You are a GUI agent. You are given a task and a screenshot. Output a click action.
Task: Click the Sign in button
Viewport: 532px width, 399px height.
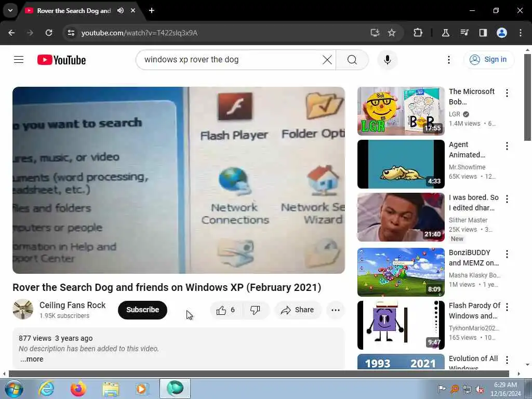pos(488,60)
